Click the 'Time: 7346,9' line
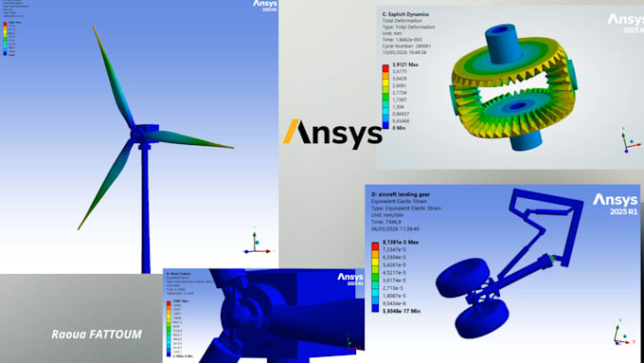Screen dimensions: 644x363 pos(386,222)
